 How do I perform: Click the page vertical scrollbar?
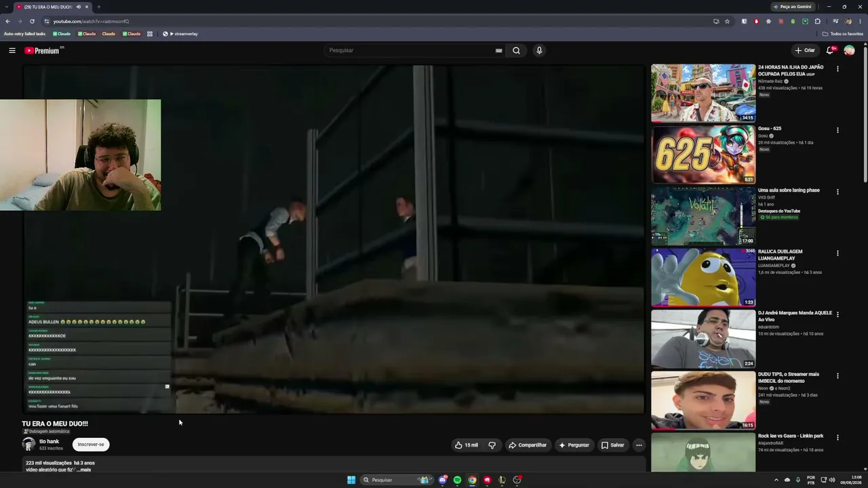pos(865,115)
